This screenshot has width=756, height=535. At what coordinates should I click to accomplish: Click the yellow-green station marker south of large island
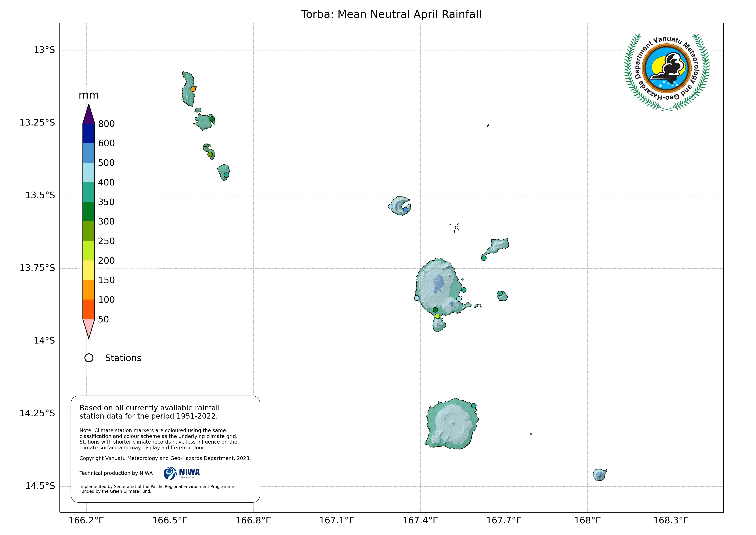tap(437, 316)
